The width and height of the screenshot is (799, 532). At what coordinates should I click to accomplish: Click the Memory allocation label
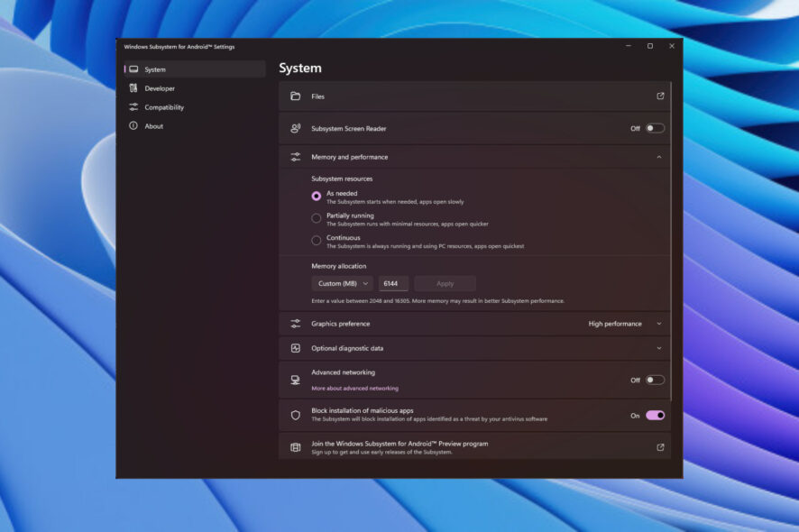(339, 266)
